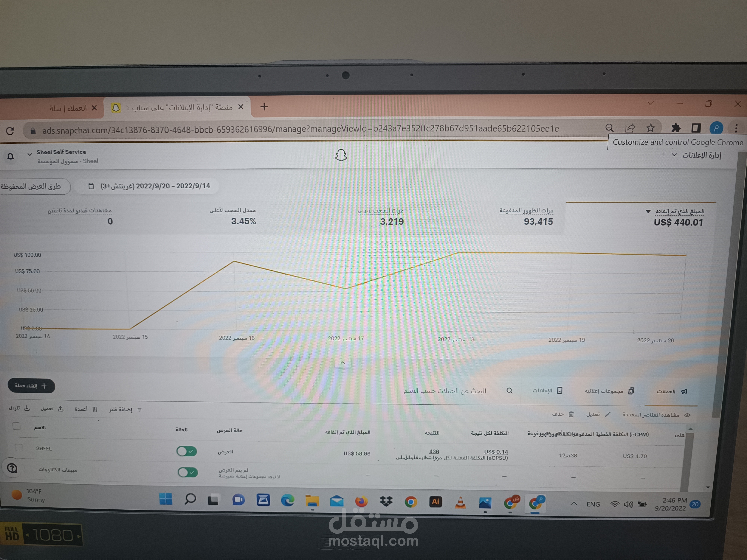Image resolution: width=747 pixels, height=560 pixels.
Task: Toggle the Chrome side panel icon
Action: 696,128
